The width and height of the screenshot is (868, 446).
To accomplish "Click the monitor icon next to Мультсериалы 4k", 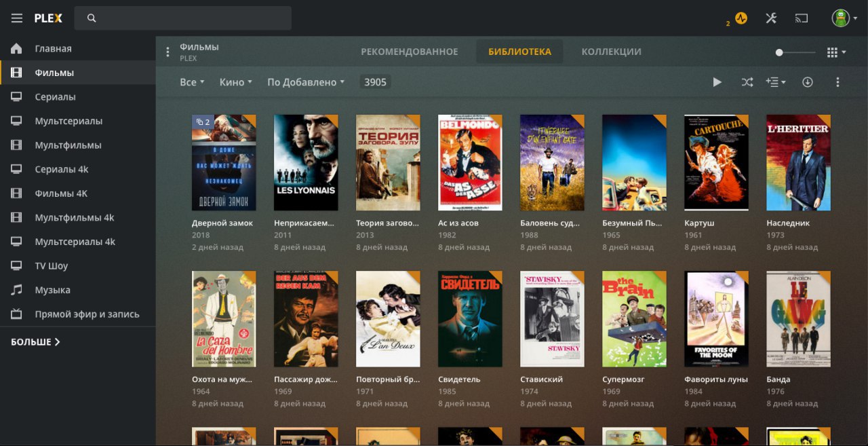I will [x=17, y=242].
